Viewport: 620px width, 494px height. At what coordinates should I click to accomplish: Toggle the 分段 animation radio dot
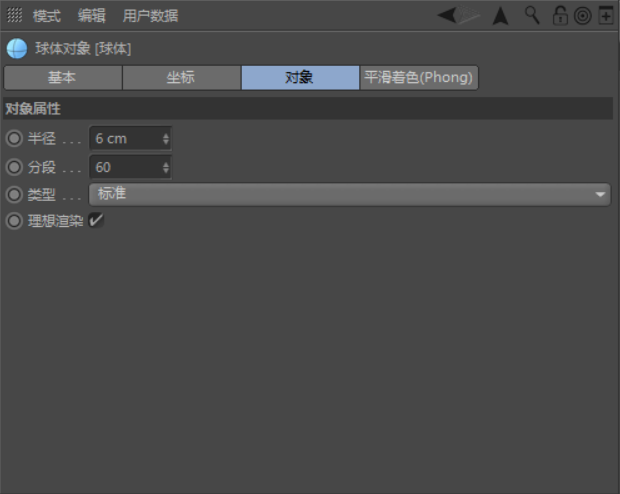pyautogui.click(x=14, y=167)
